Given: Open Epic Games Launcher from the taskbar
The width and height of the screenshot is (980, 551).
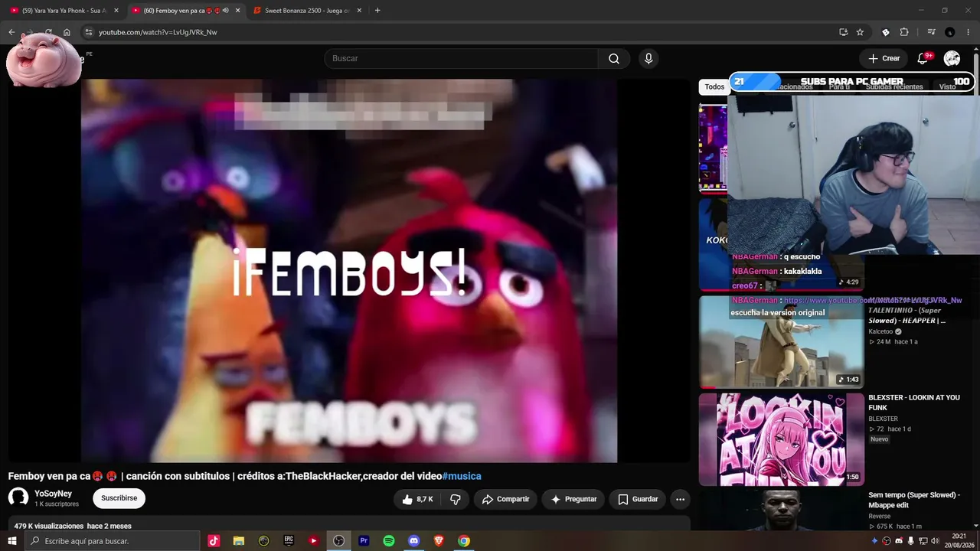Looking at the screenshot, I should click(289, 541).
